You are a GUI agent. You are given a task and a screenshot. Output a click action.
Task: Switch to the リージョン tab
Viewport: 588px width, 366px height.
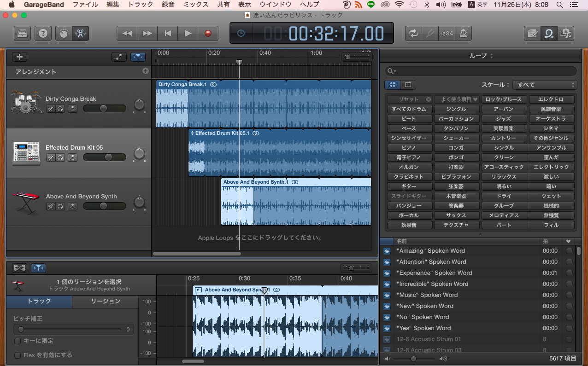[x=106, y=302]
